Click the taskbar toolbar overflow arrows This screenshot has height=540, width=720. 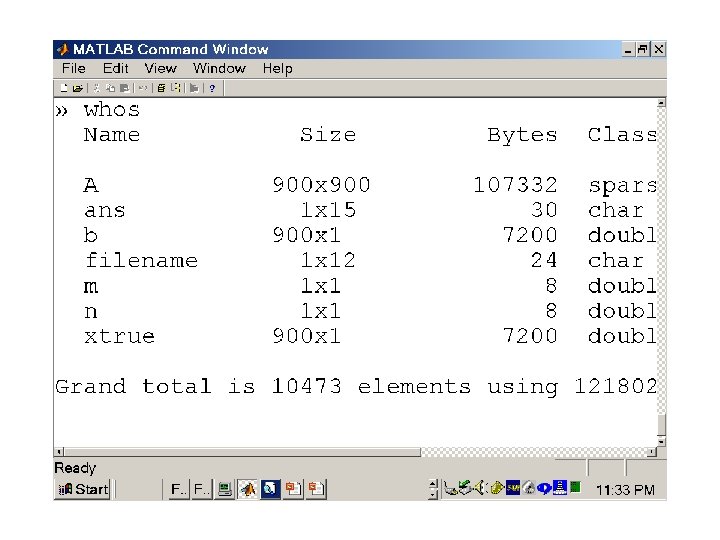point(433,489)
